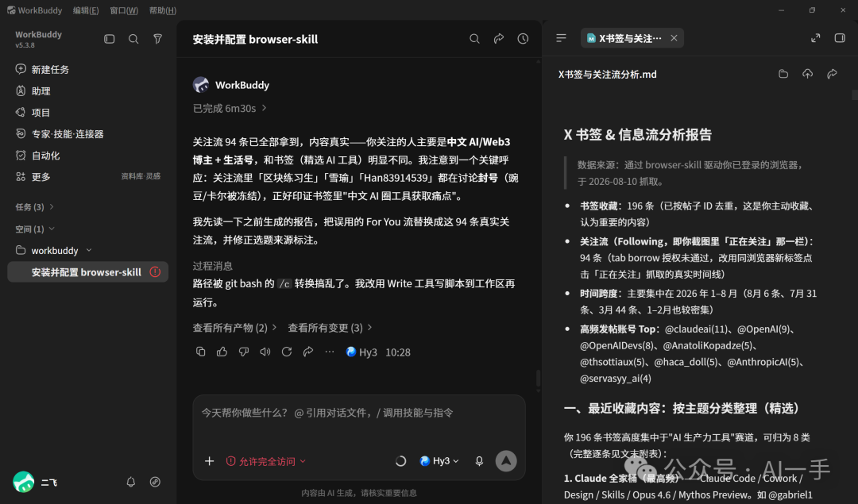The image size is (858, 504).
Task: Click the conversation scrollbar thumb
Action: click(539, 379)
